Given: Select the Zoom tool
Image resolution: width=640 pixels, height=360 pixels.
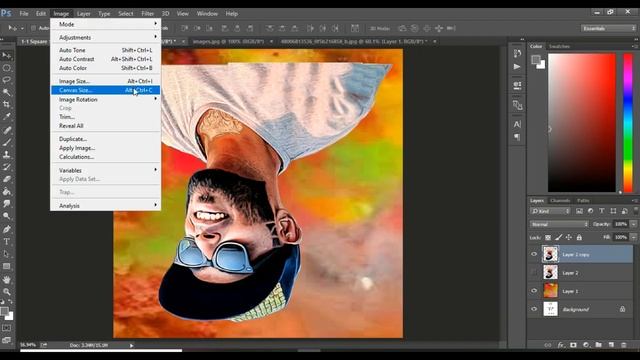Looking at the screenshot, I should coord(7,292).
